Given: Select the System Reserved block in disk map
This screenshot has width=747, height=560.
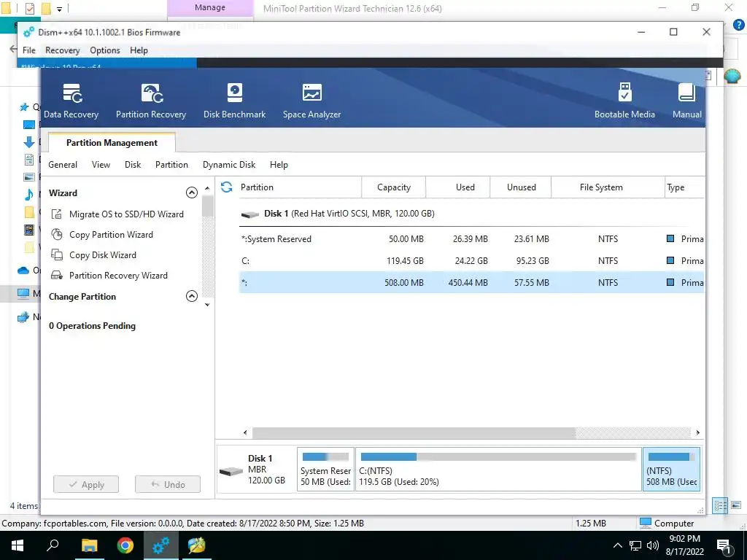Looking at the screenshot, I should pos(325,469).
